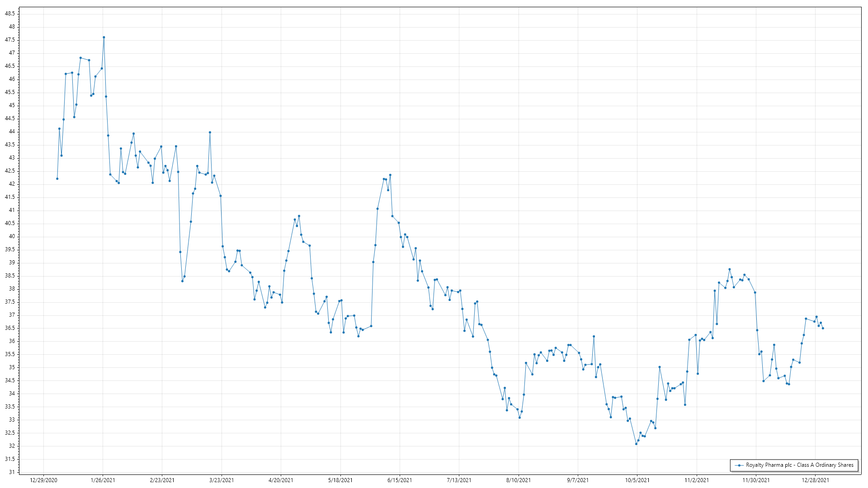Select the 3/23/2021 date tick label
Image resolution: width=868 pixels, height=488 pixels.
click(x=222, y=480)
